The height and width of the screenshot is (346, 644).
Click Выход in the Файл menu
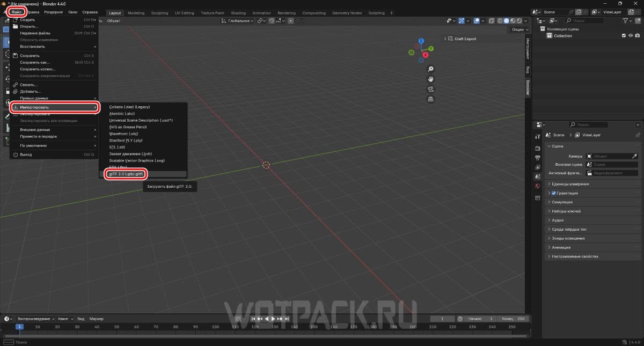[x=54, y=154]
